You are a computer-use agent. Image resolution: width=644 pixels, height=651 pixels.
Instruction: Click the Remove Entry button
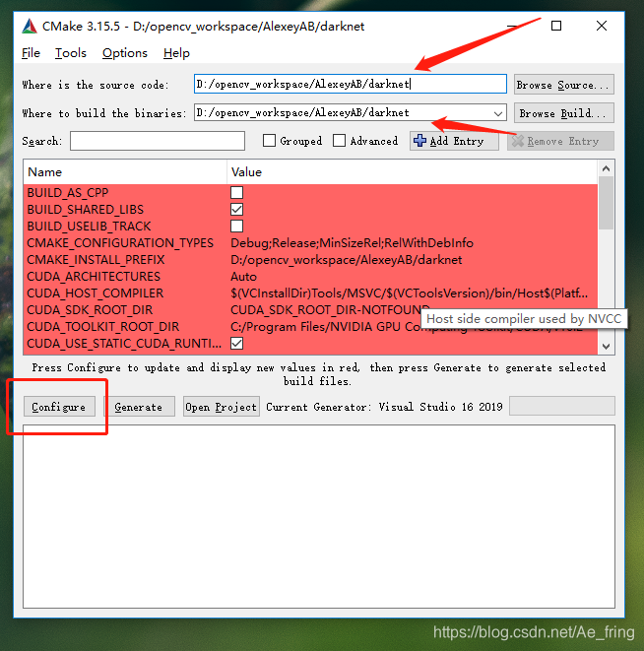pos(560,141)
